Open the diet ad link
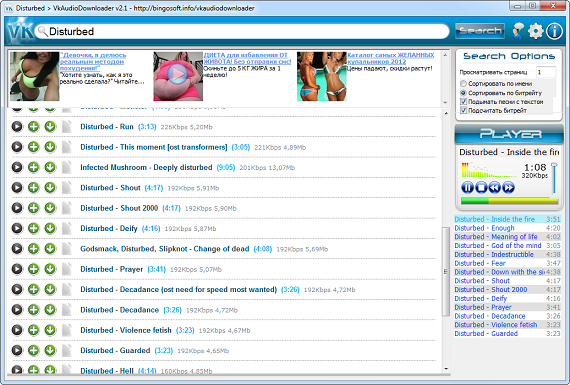 (247, 58)
